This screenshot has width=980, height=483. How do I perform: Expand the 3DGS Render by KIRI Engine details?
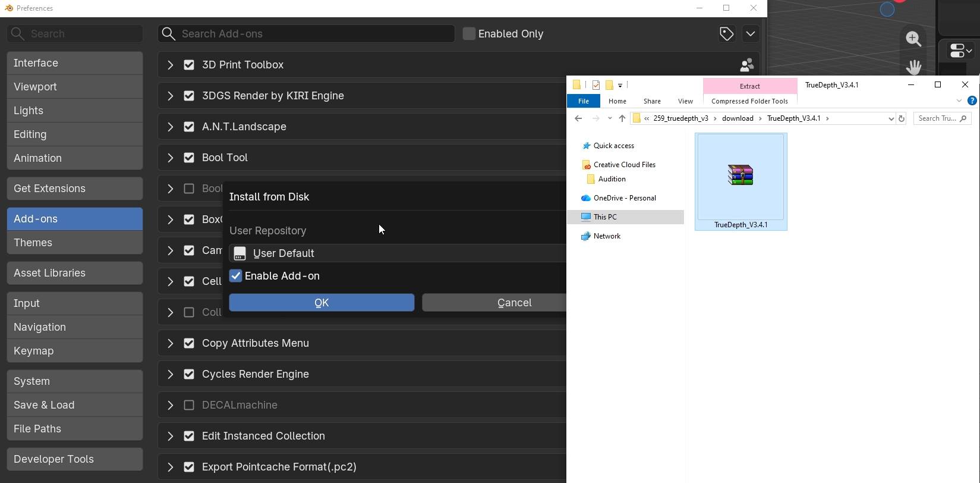pyautogui.click(x=170, y=96)
